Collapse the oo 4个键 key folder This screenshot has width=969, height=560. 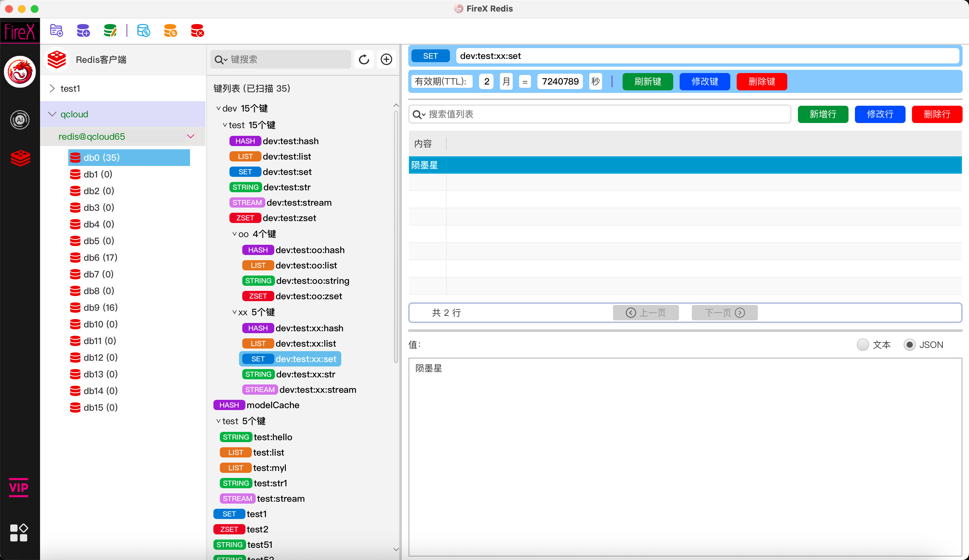tap(234, 234)
